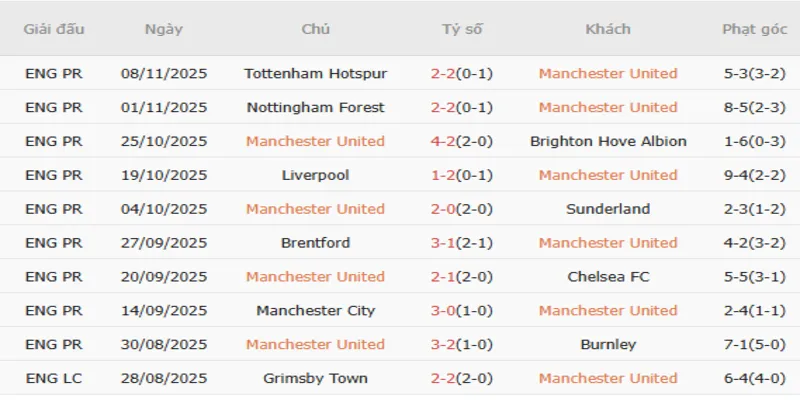
Task: Click the Giải đấu column header
Action: tap(53, 29)
